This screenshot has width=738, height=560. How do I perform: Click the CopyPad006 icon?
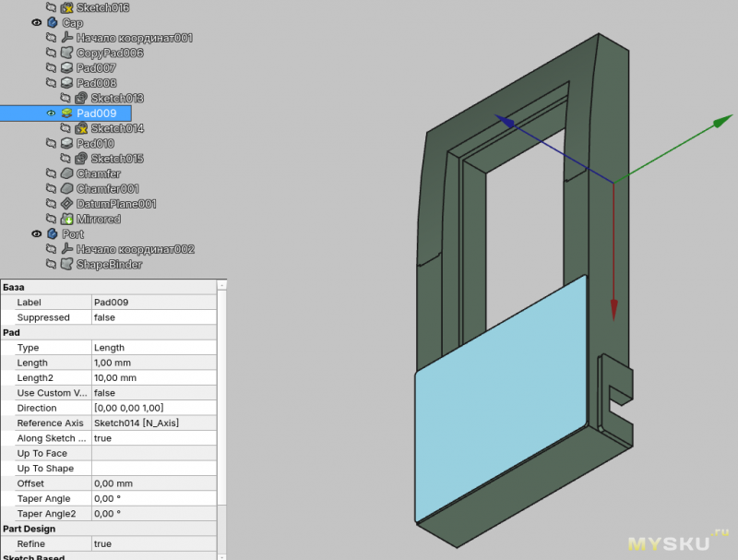tap(67, 54)
